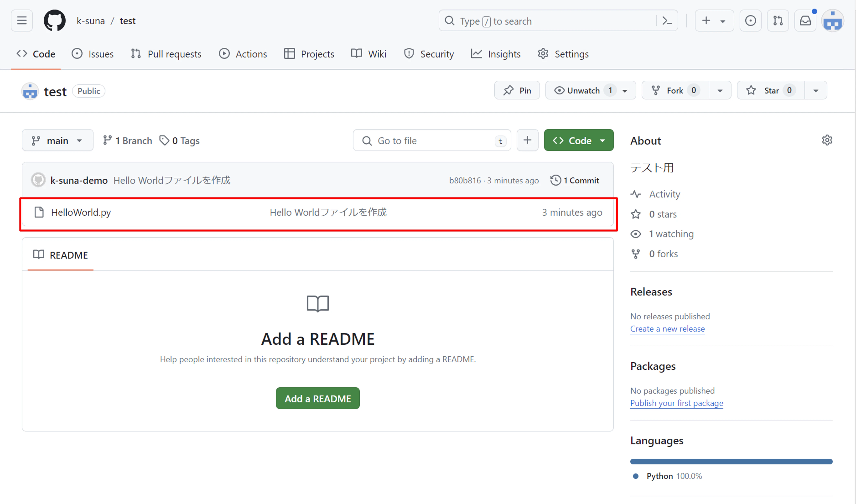
Task: Unwatch the repository
Action: [x=590, y=90]
